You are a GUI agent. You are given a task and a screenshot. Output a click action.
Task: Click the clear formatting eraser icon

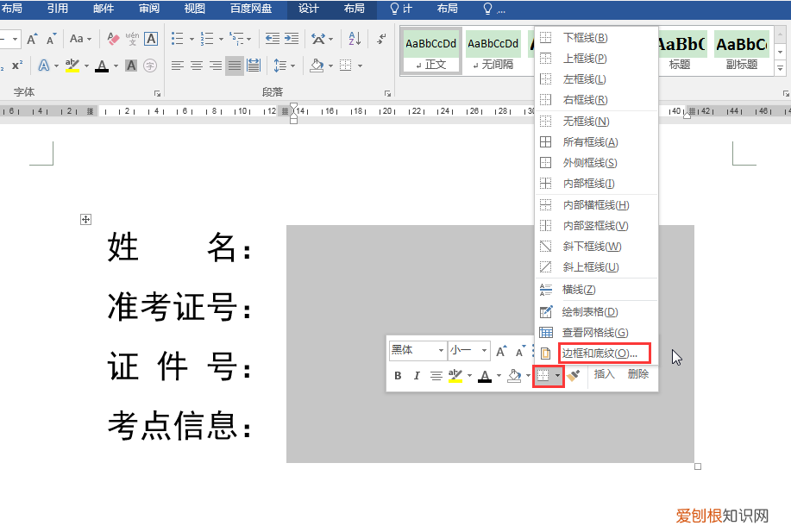click(x=112, y=39)
